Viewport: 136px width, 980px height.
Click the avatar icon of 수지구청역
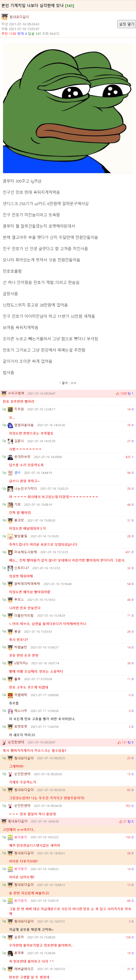(4, 393)
